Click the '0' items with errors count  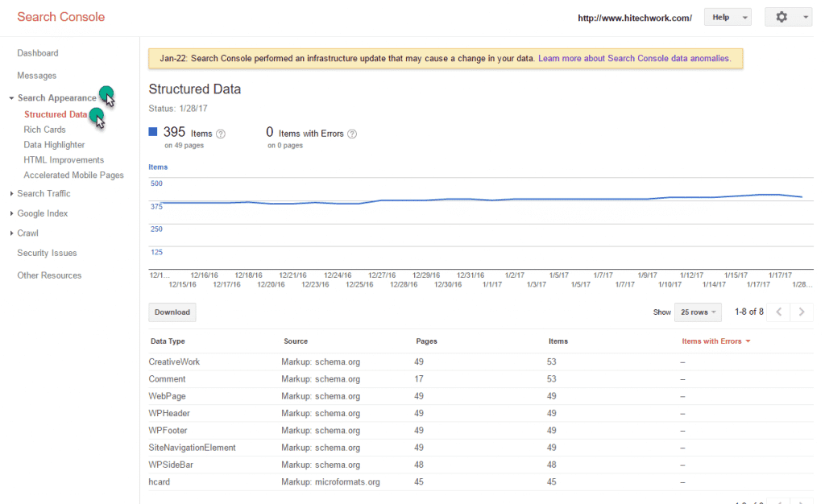269,132
